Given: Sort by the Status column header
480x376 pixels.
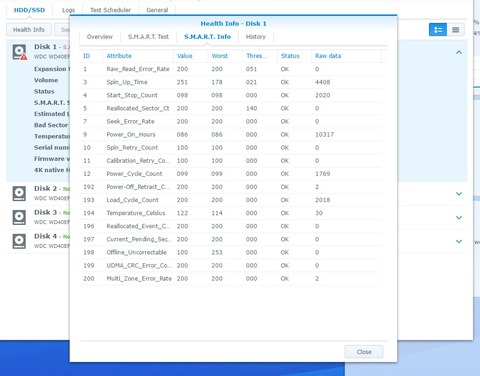Looking at the screenshot, I should 294,56.
